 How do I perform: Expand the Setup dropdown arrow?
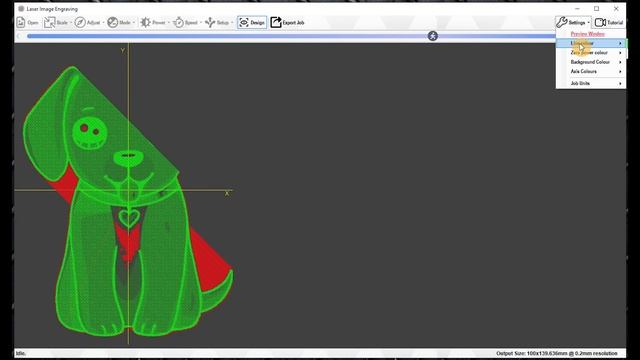(x=232, y=22)
